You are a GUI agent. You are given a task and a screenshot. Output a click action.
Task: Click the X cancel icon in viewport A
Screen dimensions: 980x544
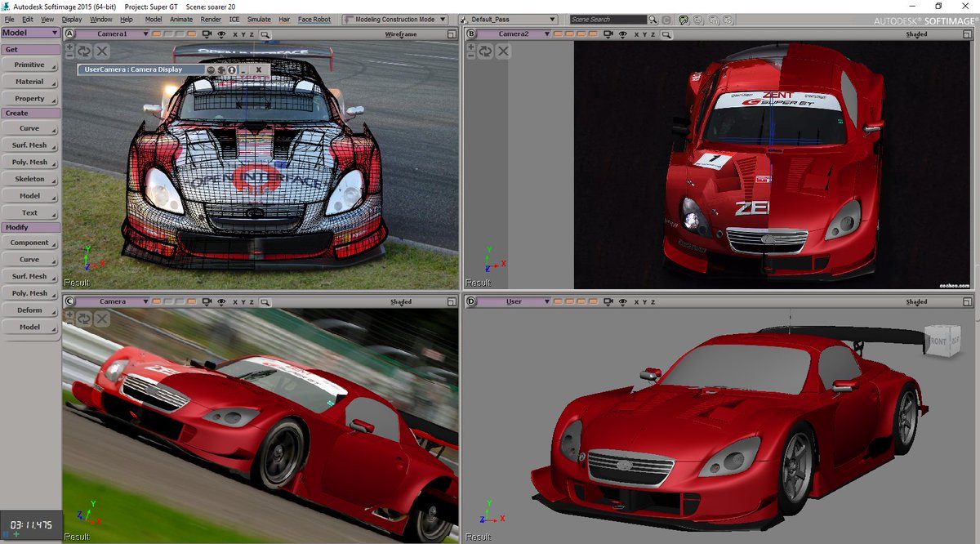tap(102, 51)
